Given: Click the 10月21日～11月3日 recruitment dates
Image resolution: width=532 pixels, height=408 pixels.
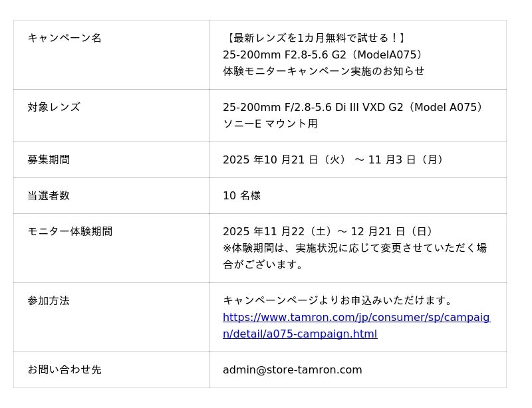Looking at the screenshot, I should pyautogui.click(x=334, y=159).
